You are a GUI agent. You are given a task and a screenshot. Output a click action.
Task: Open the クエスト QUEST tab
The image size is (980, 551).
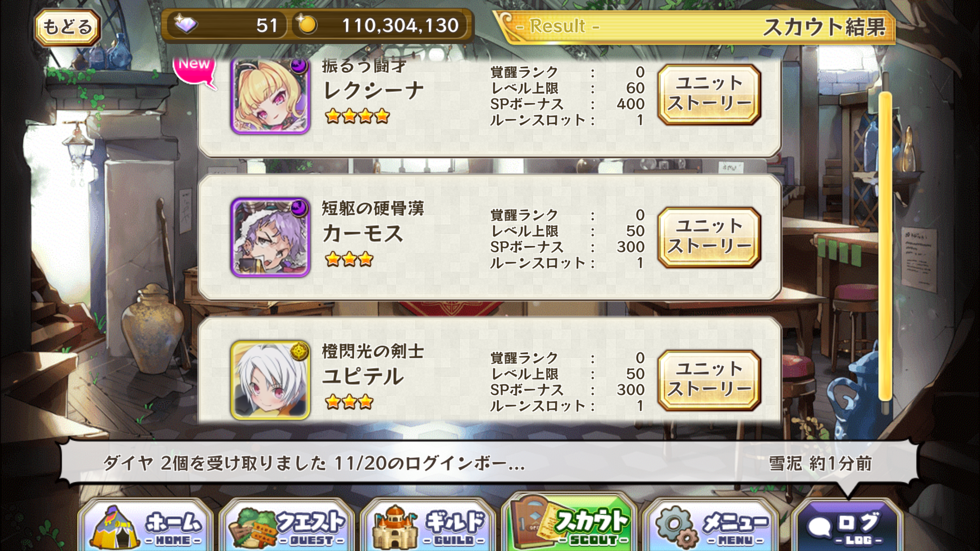(x=287, y=525)
